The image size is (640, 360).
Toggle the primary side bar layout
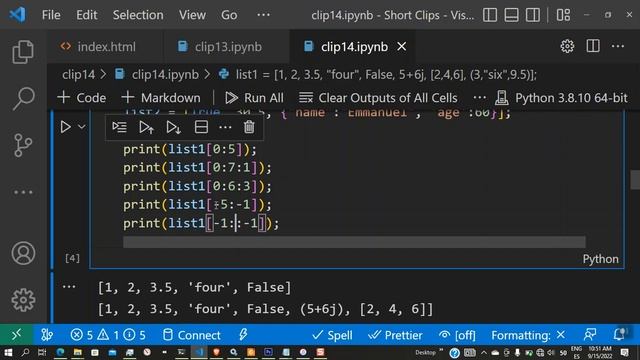click(490, 15)
